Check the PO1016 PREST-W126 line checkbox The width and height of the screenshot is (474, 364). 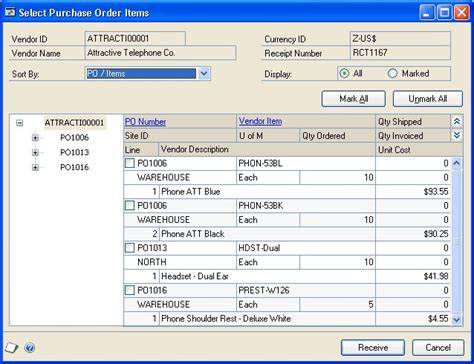click(x=130, y=290)
